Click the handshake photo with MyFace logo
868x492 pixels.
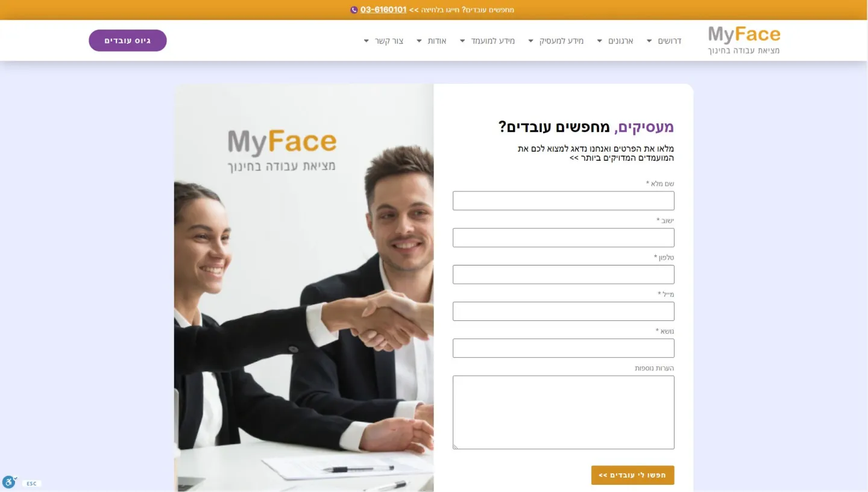[x=304, y=288]
